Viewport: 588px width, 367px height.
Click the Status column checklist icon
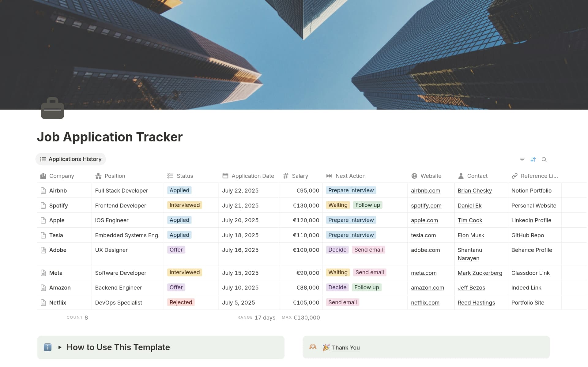pyautogui.click(x=170, y=176)
